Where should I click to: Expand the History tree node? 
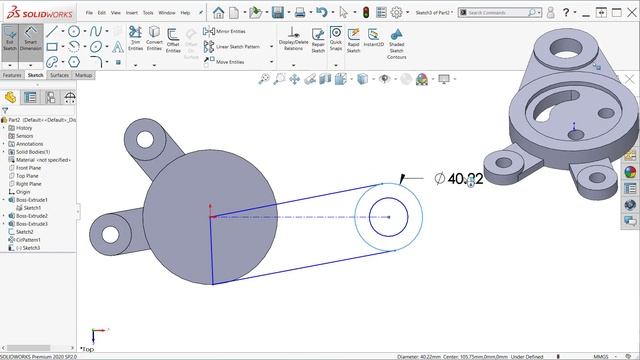(x=4, y=128)
